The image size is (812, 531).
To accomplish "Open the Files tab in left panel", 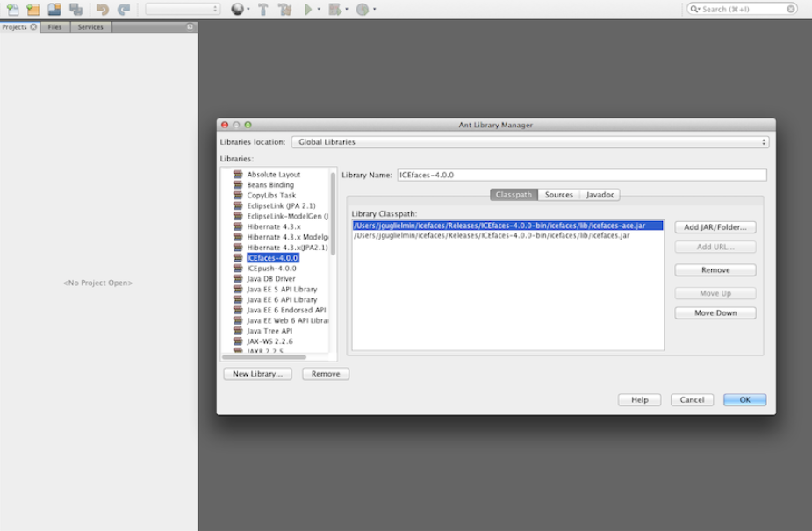I will [54, 27].
